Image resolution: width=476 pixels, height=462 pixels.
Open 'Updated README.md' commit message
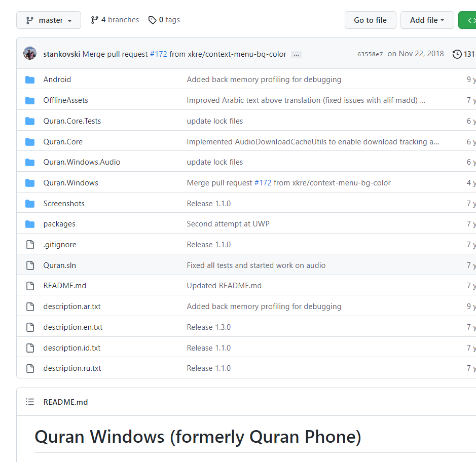click(x=224, y=286)
